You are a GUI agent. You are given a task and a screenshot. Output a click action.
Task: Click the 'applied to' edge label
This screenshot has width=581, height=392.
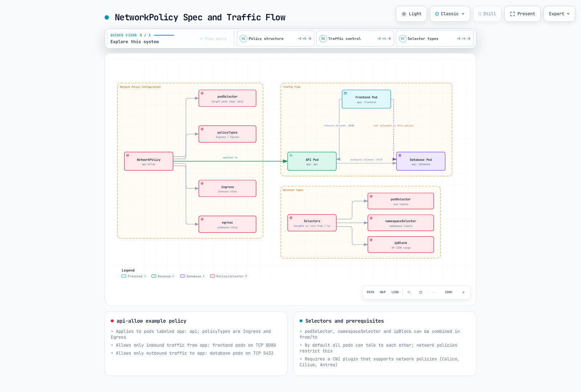(x=230, y=158)
